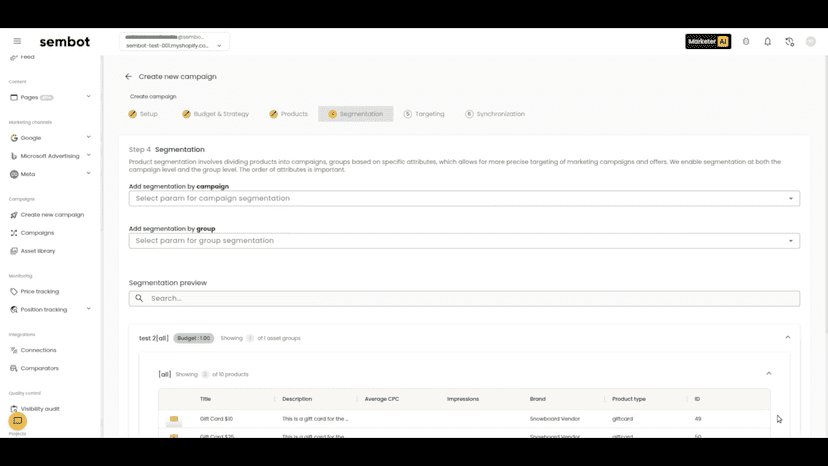
Task: Click the sidebar vertical scrollbar
Action: [x=101, y=143]
